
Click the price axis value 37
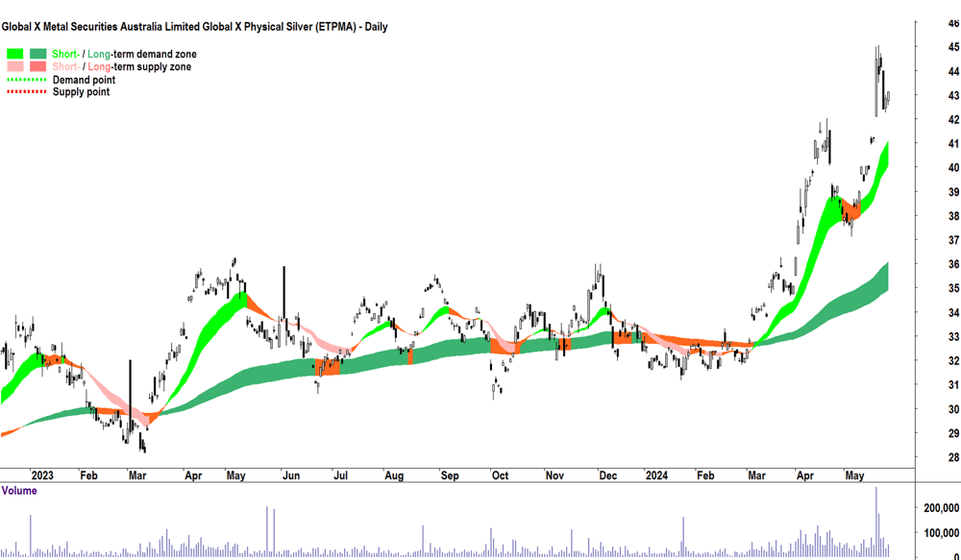pos(953,240)
